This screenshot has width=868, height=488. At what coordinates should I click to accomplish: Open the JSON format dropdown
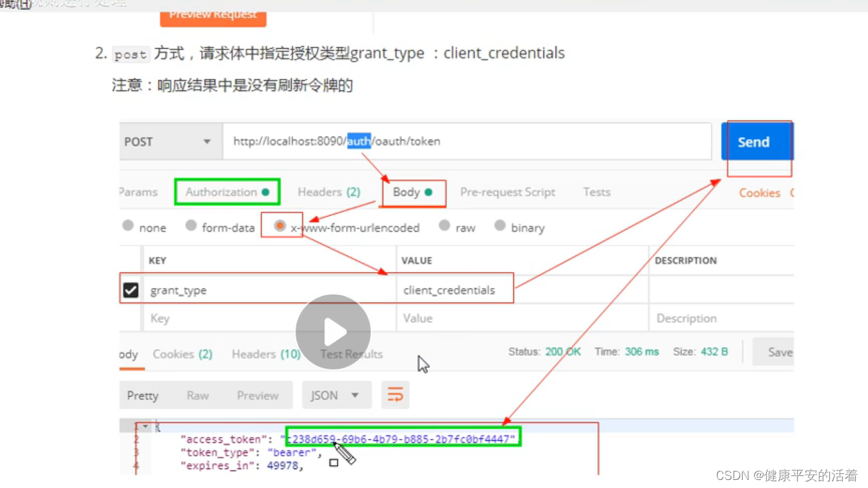[x=336, y=395]
